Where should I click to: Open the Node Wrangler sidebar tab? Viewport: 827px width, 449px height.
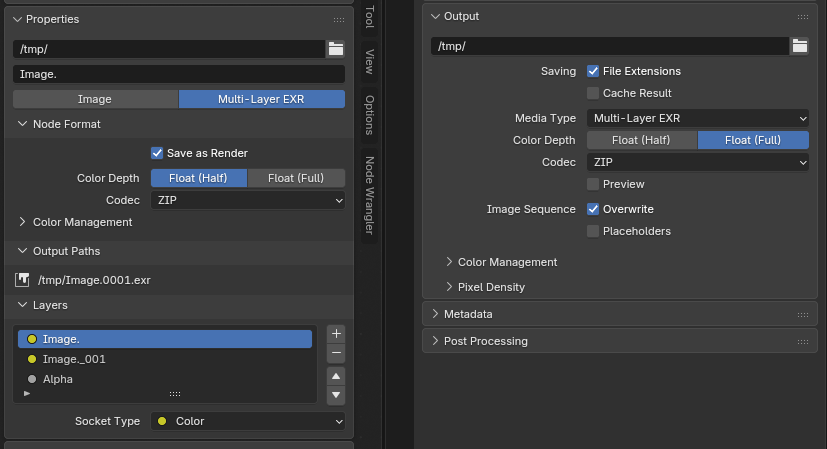point(370,195)
